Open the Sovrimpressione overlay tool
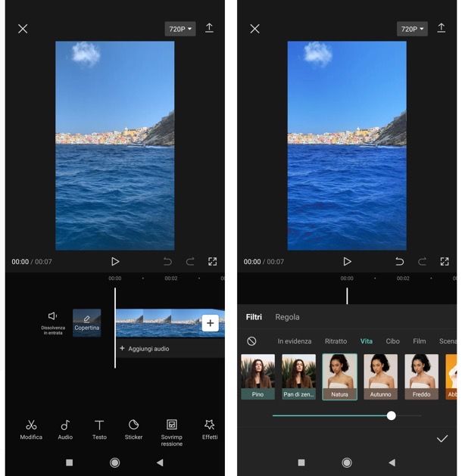The image size is (462, 476). click(172, 433)
